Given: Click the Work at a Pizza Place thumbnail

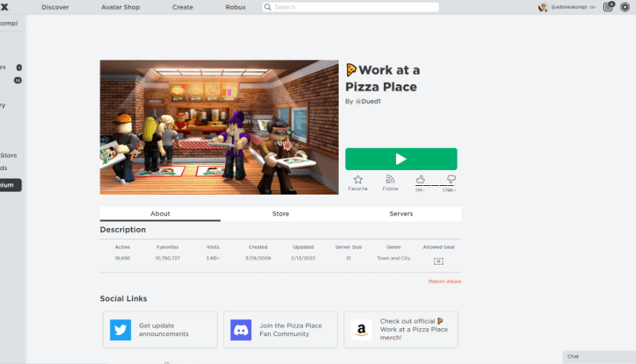Looking at the screenshot, I should (x=219, y=127).
